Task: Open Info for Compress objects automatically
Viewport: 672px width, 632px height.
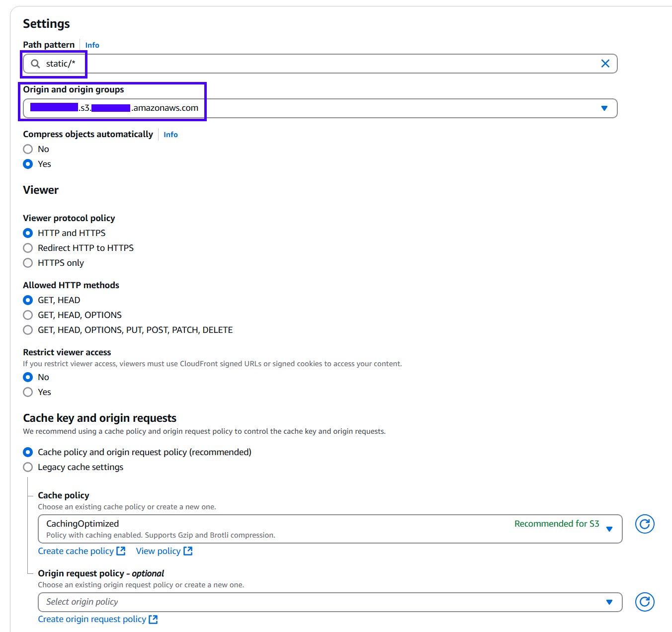Action: coord(170,135)
